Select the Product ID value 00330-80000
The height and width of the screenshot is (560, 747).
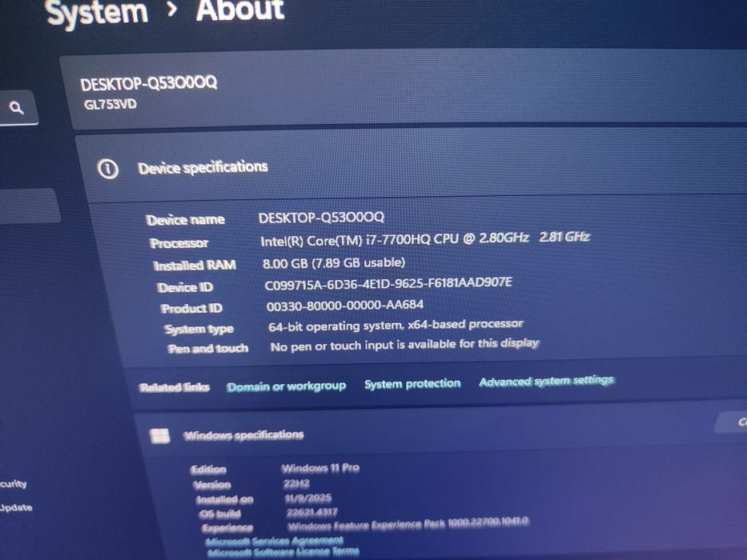tap(345, 306)
